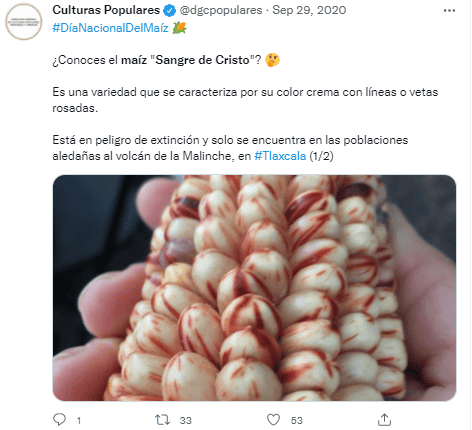Click the corn emoji after the hashtag
This screenshot has height=430, width=472.
[179, 28]
